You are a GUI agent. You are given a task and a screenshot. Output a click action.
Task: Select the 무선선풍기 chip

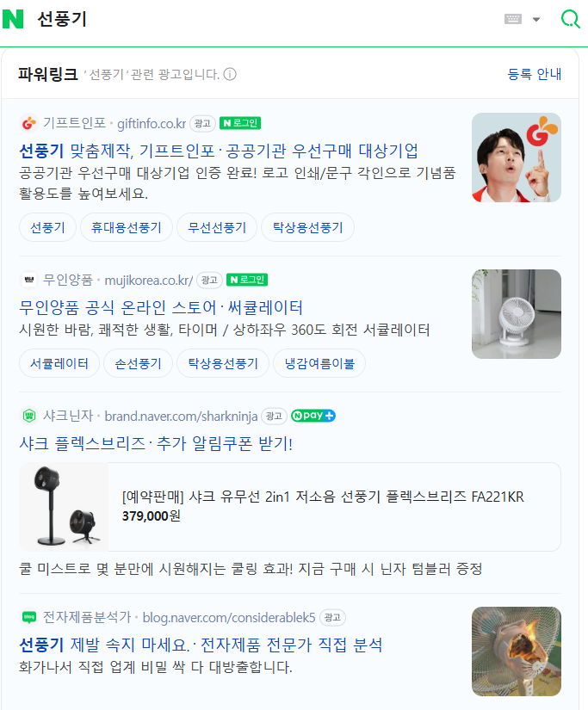[217, 227]
